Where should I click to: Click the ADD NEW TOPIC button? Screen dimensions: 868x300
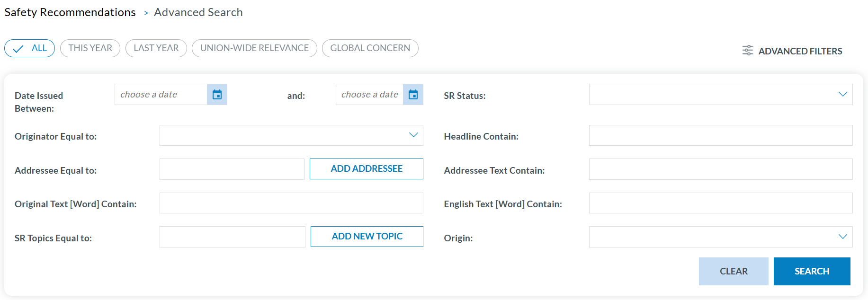point(367,237)
